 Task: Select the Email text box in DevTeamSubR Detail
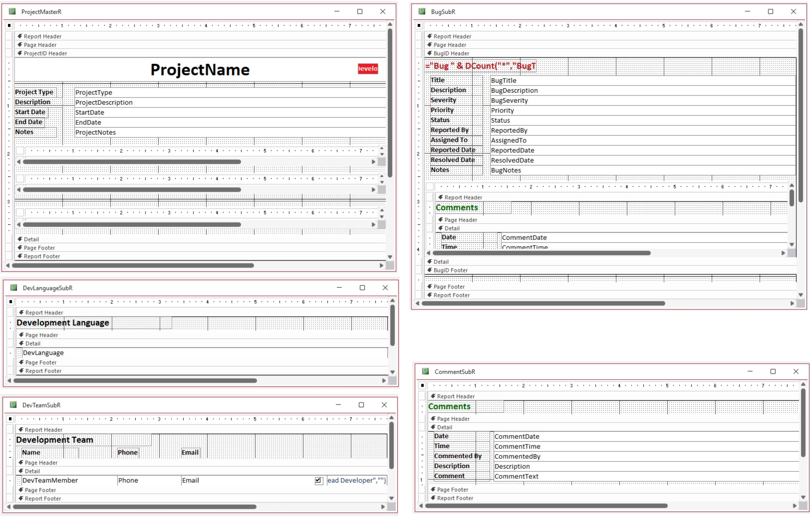click(248, 480)
